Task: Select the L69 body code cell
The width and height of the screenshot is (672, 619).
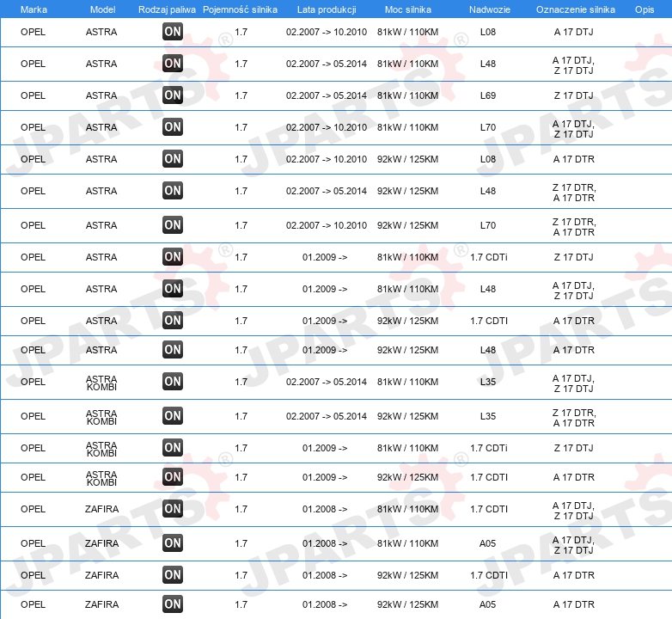Action: point(488,95)
